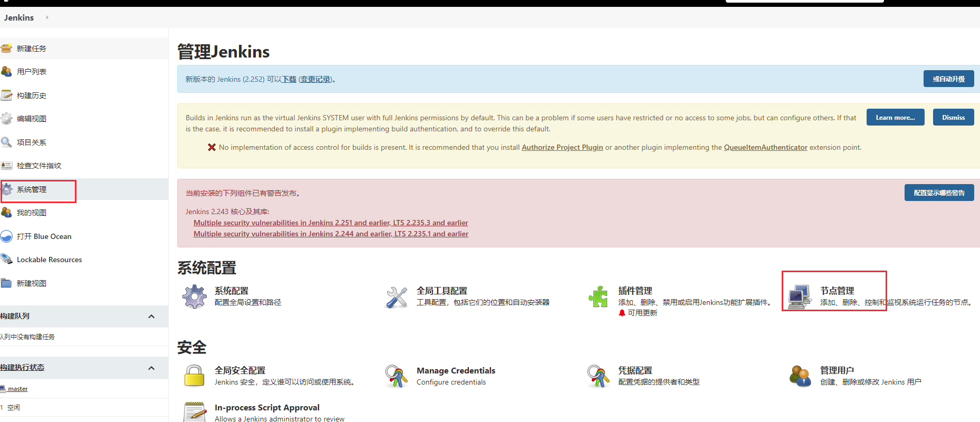980x422 pixels.
Task: Click the 检查文件指纹 icon
Action: pyautogui.click(x=6, y=165)
